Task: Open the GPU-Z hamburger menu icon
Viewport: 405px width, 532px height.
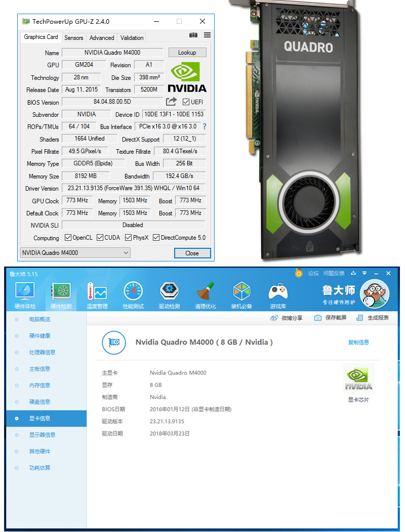Action: [x=207, y=35]
